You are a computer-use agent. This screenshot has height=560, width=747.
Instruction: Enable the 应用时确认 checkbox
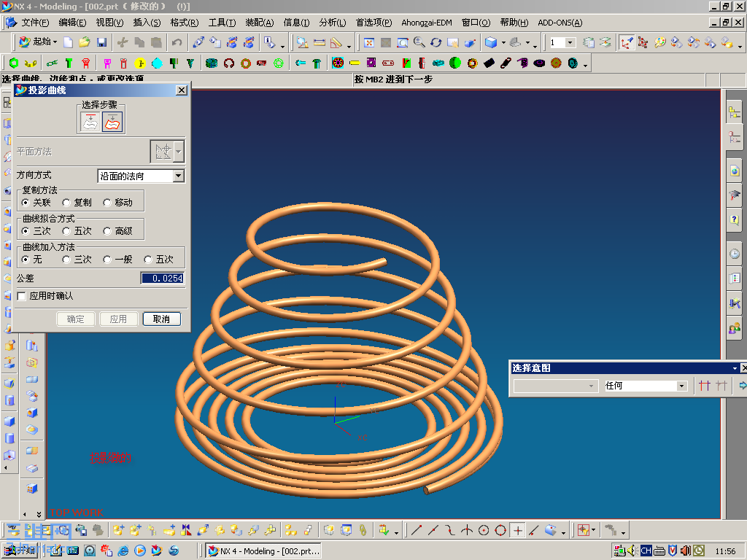coord(21,296)
